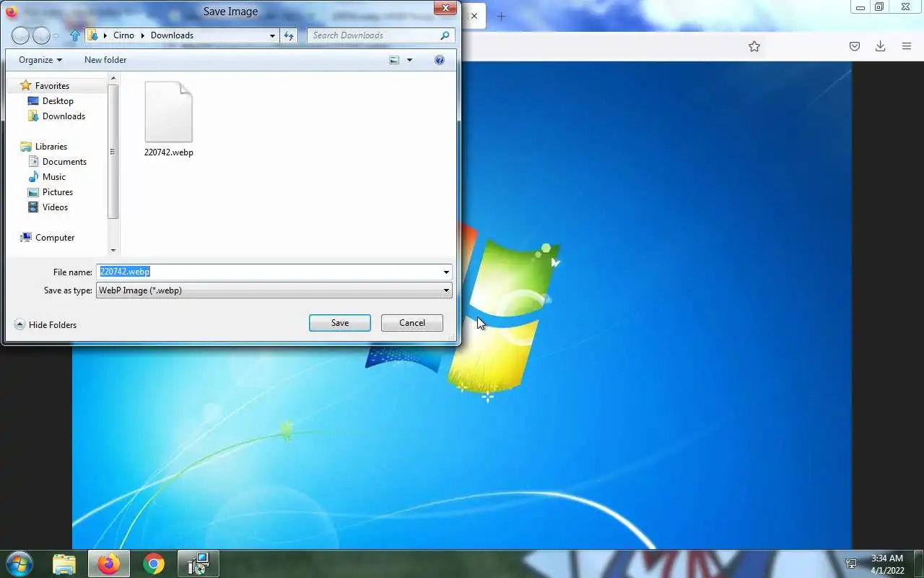The width and height of the screenshot is (924, 578).
Task: Select Favorites in the navigation pane
Action: click(52, 86)
